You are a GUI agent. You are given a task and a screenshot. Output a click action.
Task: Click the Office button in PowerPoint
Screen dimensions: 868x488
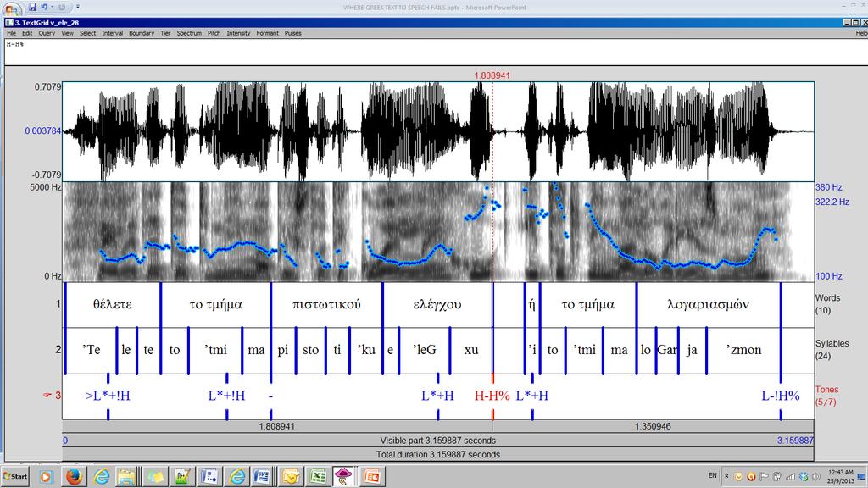[11, 8]
